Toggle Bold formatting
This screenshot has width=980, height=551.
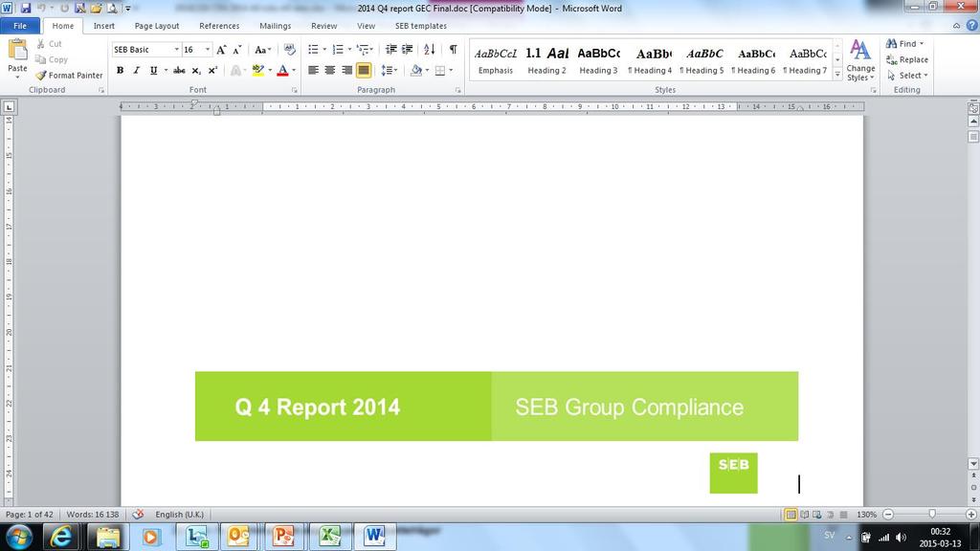coord(120,71)
